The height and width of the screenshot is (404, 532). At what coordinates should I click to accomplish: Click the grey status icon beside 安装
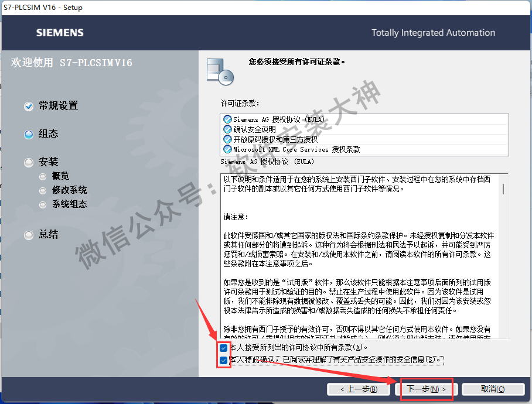[x=29, y=163]
